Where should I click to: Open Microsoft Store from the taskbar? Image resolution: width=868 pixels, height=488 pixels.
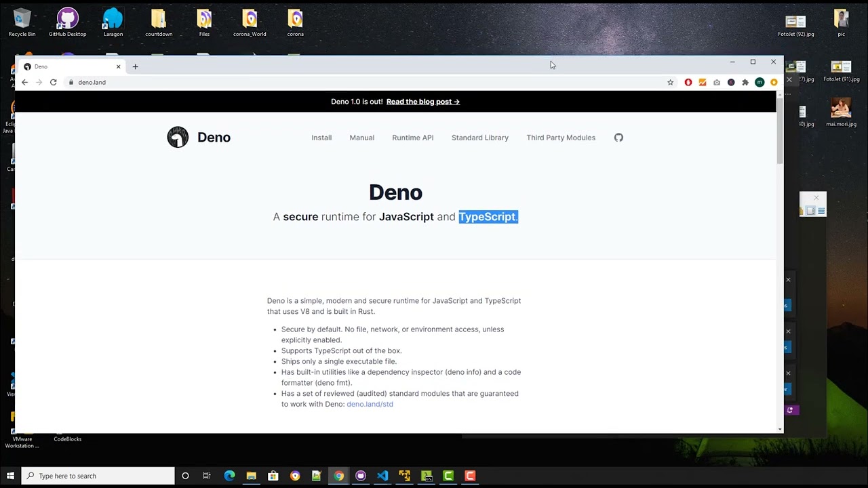click(x=273, y=476)
